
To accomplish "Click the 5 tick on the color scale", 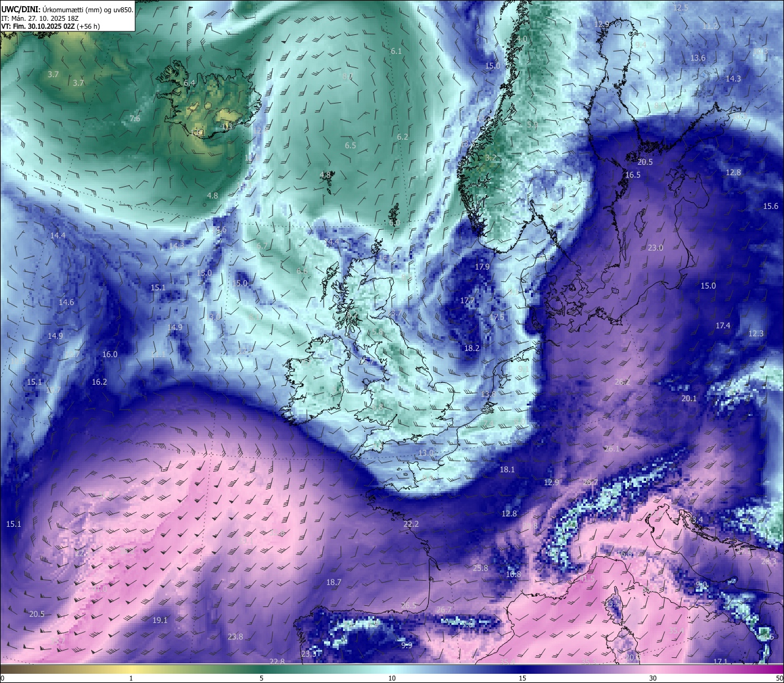I will [261, 678].
